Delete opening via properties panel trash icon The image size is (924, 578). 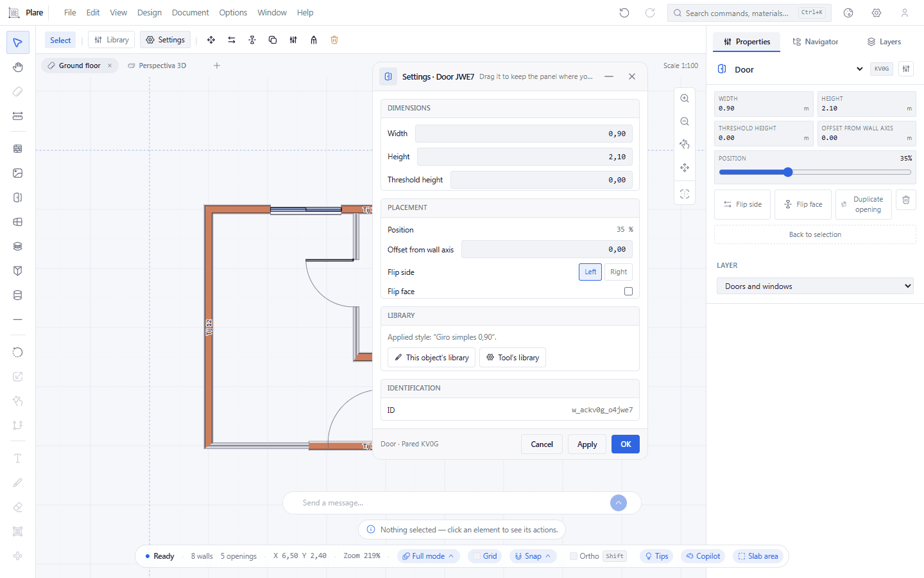906,200
